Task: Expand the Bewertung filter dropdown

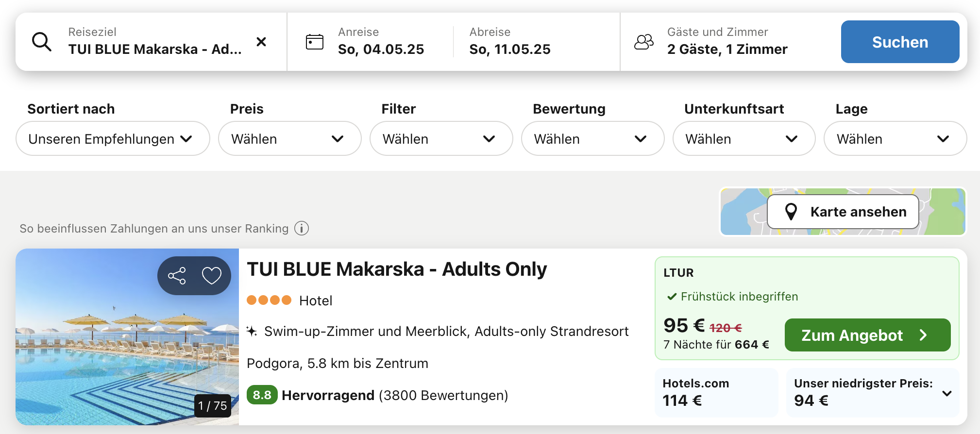Action: tap(592, 139)
